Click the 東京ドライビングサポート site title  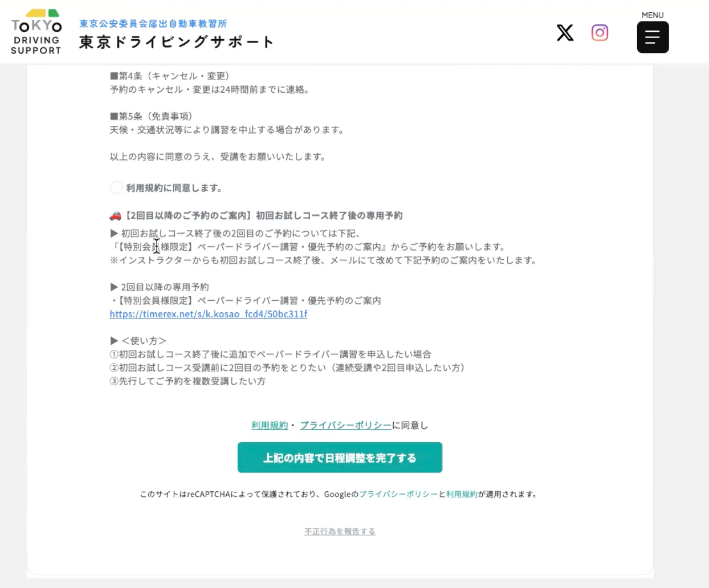[176, 42]
